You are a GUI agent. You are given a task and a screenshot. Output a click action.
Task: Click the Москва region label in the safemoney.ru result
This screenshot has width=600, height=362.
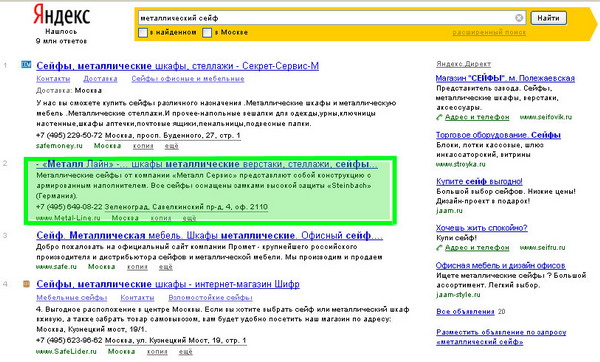point(108,146)
